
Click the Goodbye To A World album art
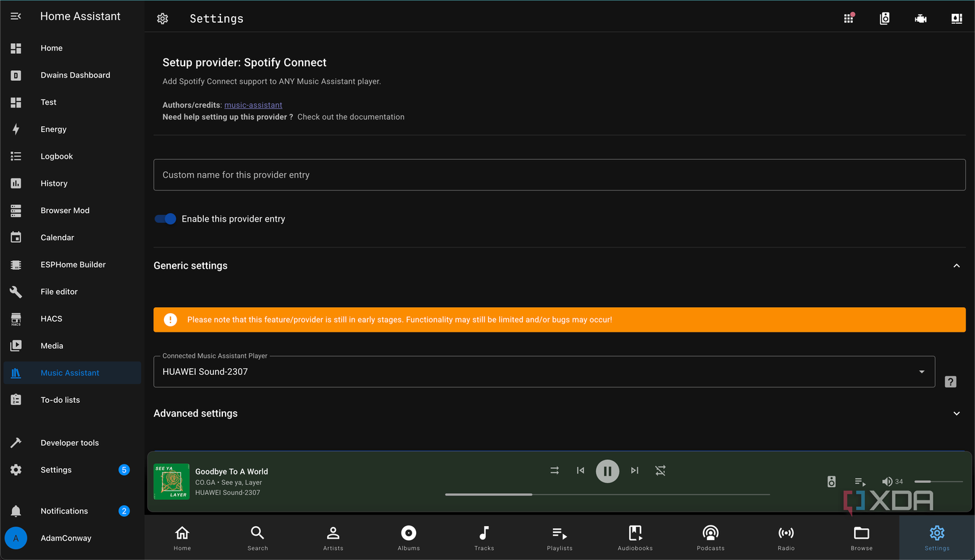click(171, 482)
